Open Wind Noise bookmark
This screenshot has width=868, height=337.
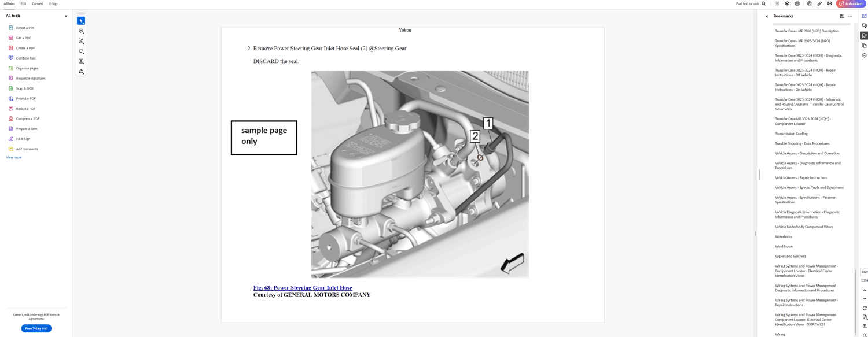[784, 246]
